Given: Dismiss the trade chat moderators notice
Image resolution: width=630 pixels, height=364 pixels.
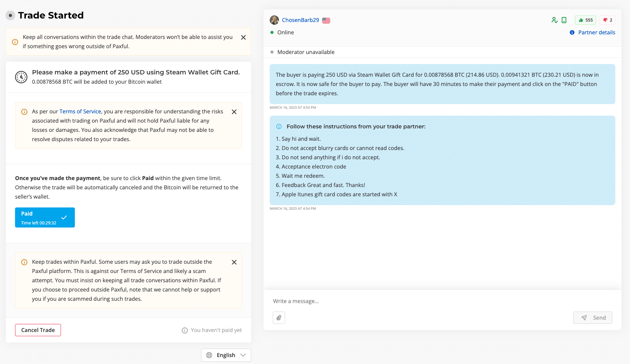Looking at the screenshot, I should click(243, 37).
